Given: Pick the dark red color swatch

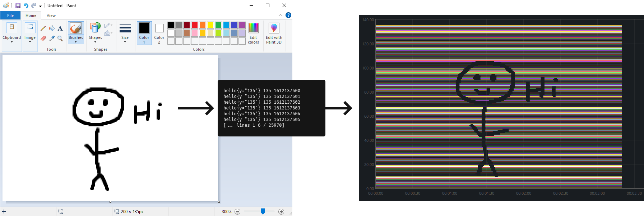Looking at the screenshot, I should coord(187,25).
